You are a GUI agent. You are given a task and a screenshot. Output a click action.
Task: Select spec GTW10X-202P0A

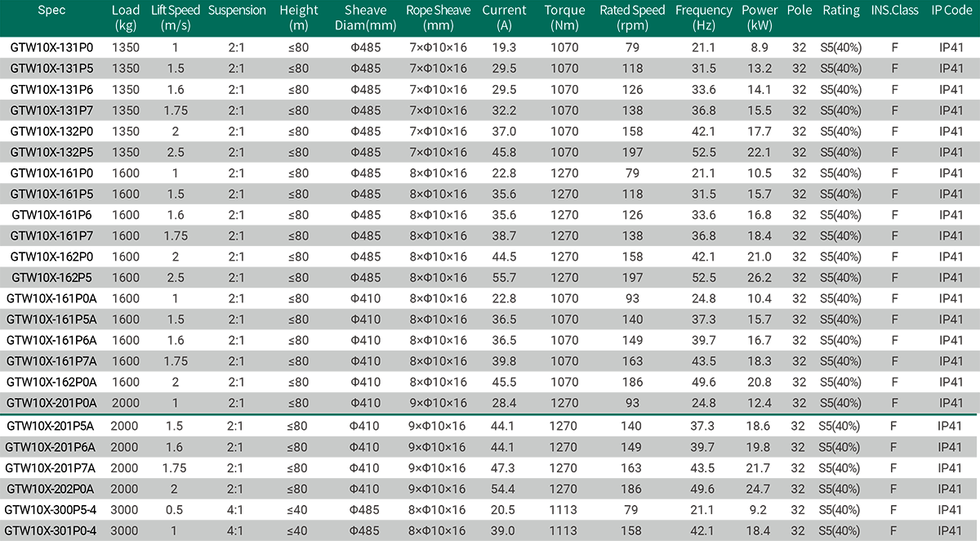pyautogui.click(x=51, y=489)
